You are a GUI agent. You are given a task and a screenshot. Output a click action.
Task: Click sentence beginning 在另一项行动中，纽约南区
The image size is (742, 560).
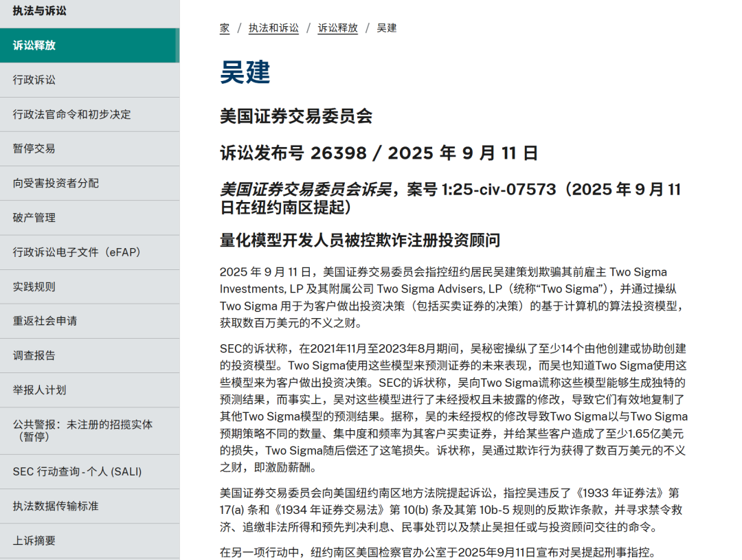pos(438,552)
